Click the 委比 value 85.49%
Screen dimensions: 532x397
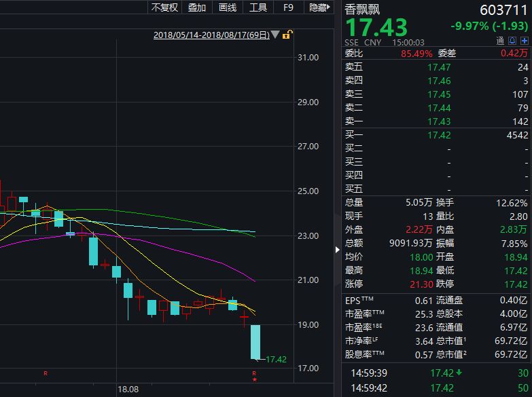point(416,53)
